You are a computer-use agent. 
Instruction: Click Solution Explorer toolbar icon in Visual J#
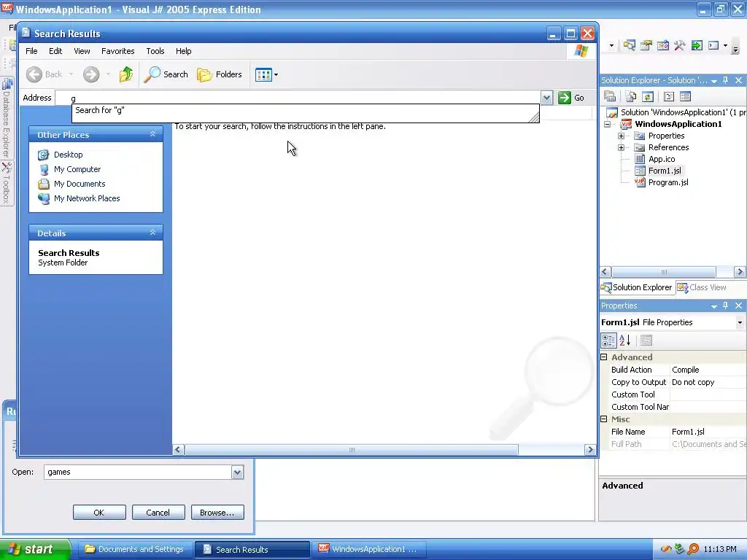click(x=629, y=45)
